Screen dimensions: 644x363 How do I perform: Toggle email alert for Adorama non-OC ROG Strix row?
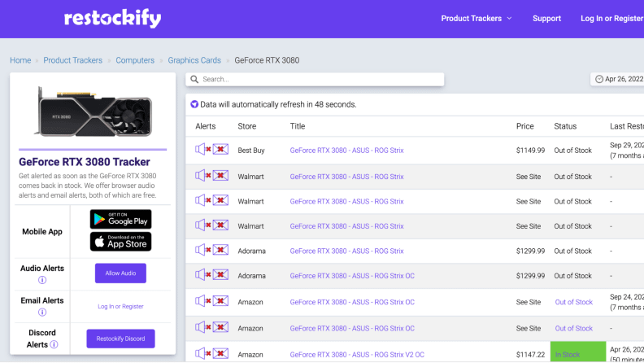tap(220, 250)
